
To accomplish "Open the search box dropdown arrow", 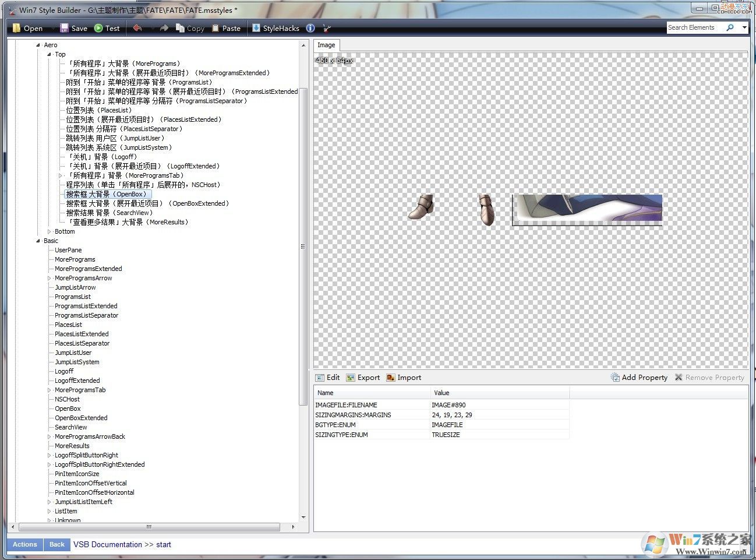I will [x=744, y=27].
